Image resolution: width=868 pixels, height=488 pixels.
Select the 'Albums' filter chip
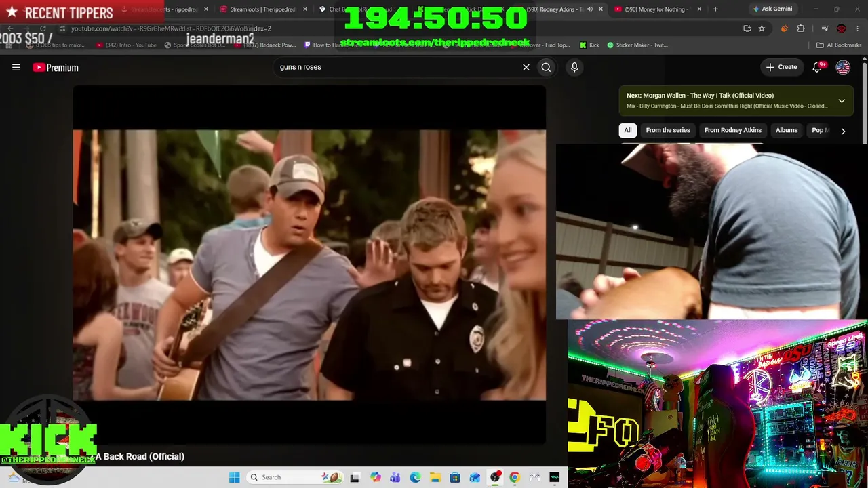pyautogui.click(x=787, y=130)
